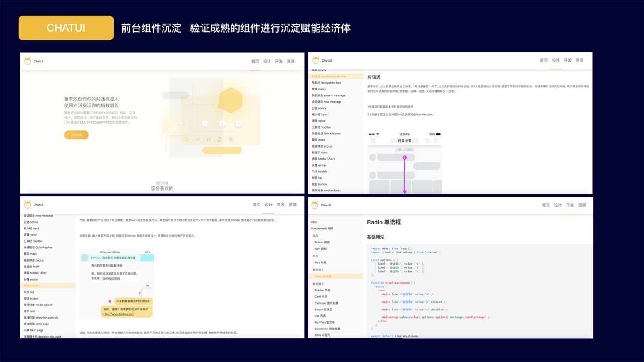
Task: Select Tabs 标签页 in the Radio panel sidebar
Action: [322, 335]
